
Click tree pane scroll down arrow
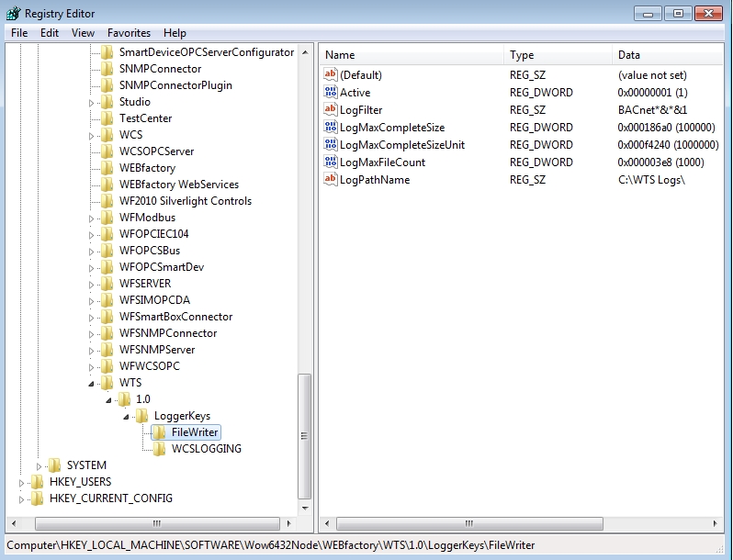[x=305, y=509]
